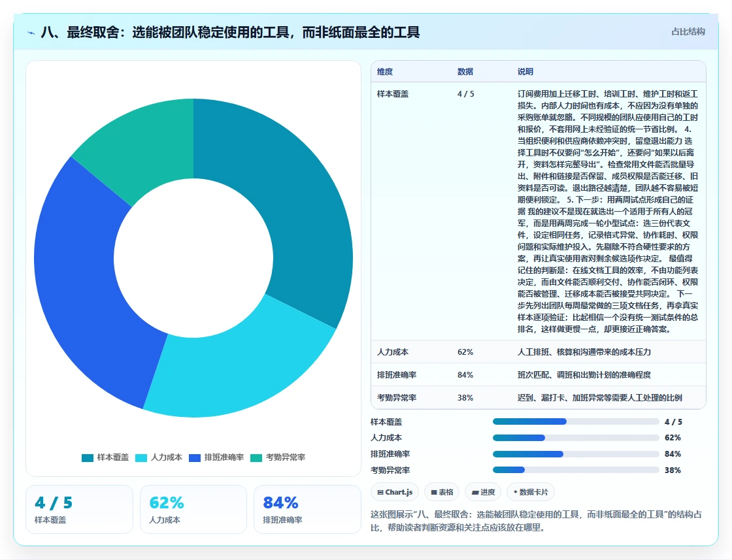Click the 人工排班、核算和沟通 description cell
Screen dimensions: 732x560
click(584, 352)
